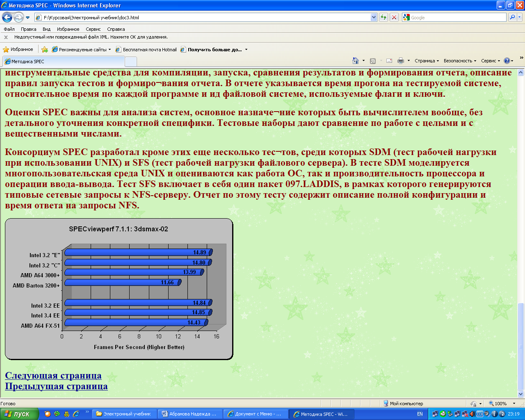Open a new blank tab
This screenshot has width=525, height=420.
click(x=131, y=62)
